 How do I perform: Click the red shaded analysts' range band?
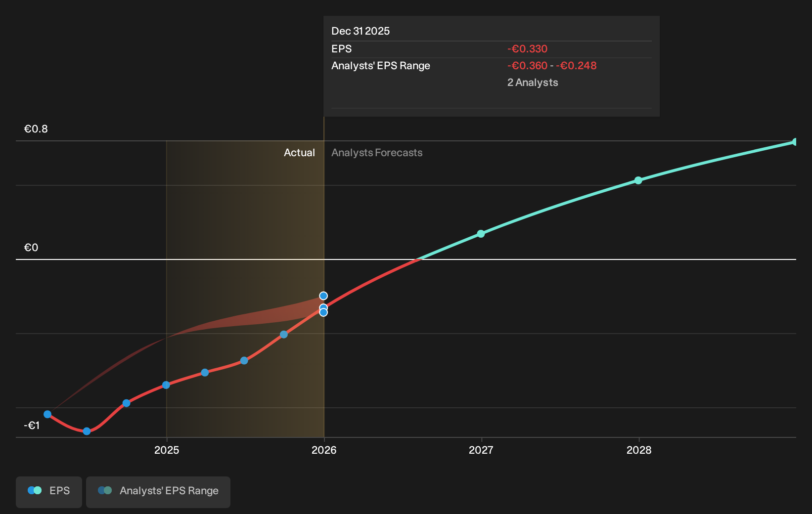[267, 316]
